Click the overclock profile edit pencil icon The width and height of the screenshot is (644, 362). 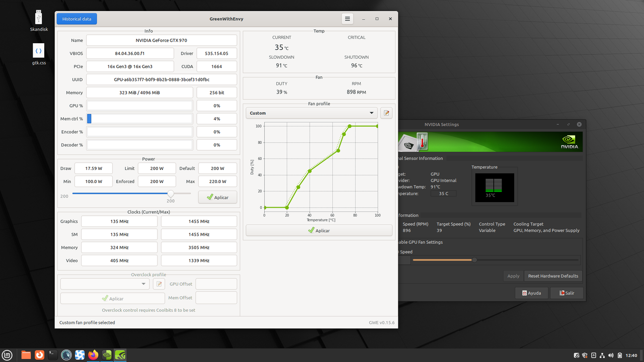coord(159,284)
